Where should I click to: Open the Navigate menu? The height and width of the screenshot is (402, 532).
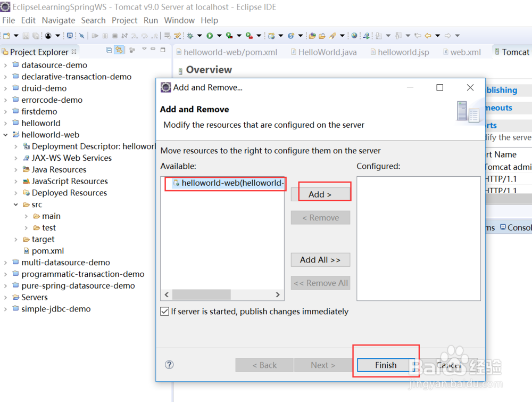(59, 20)
